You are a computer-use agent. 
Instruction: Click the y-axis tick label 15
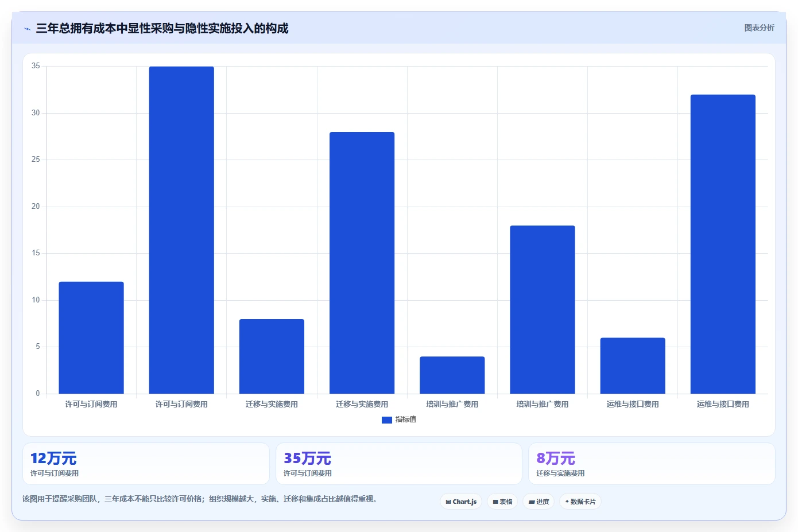36,253
